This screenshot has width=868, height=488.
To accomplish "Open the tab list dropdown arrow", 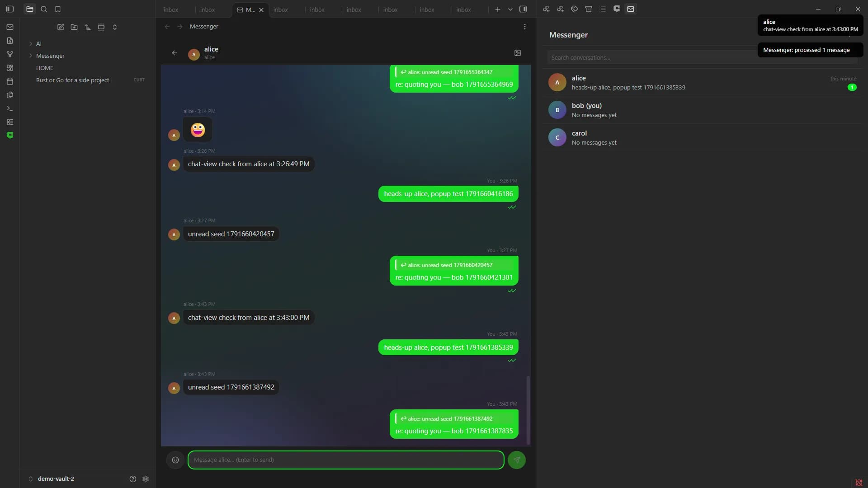I will coord(510,9).
